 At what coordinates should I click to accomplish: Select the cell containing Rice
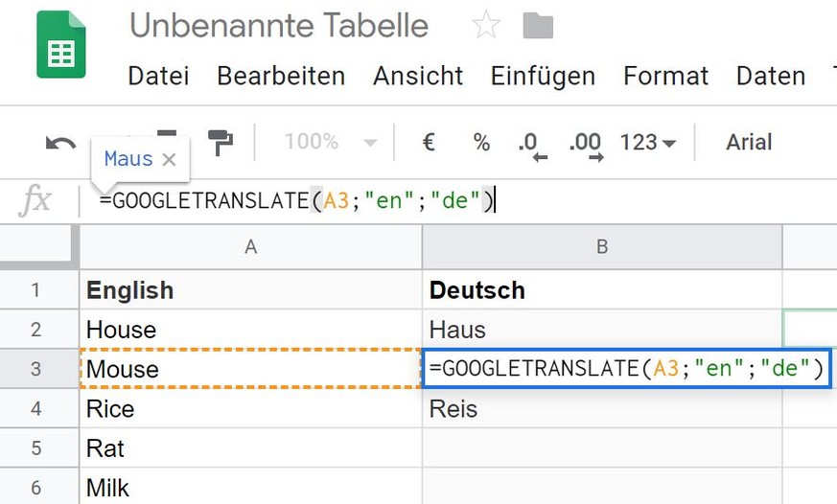coord(250,409)
